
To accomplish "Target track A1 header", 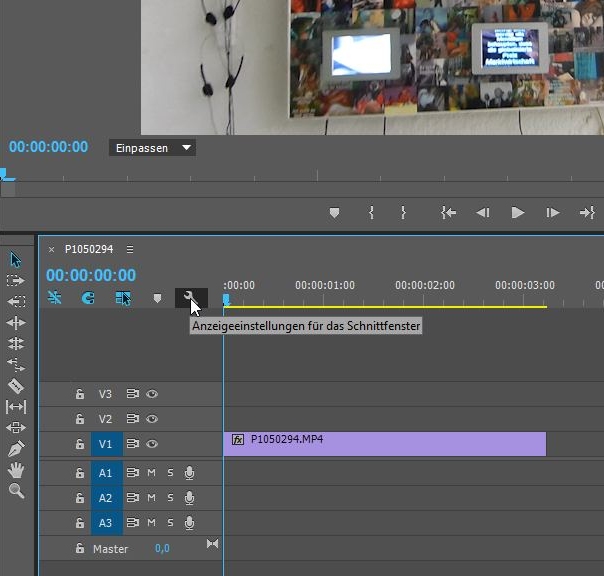I will [107, 473].
